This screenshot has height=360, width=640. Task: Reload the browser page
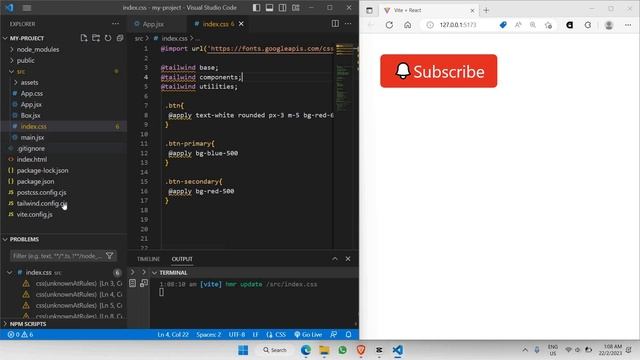pos(389,25)
